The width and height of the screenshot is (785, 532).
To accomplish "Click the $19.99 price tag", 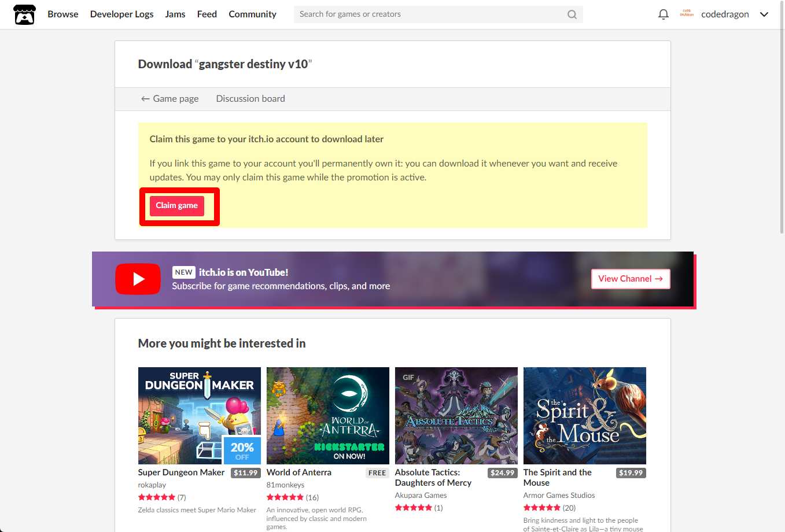I will 631,473.
